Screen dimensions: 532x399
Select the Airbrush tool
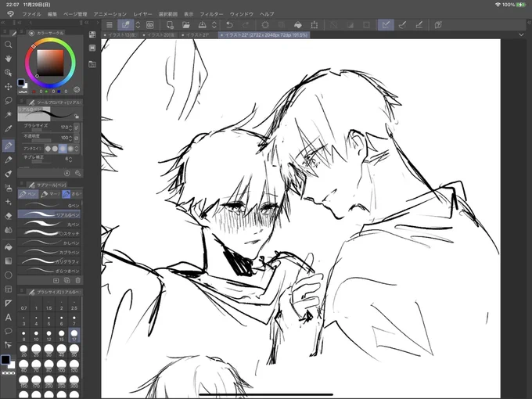click(9, 188)
